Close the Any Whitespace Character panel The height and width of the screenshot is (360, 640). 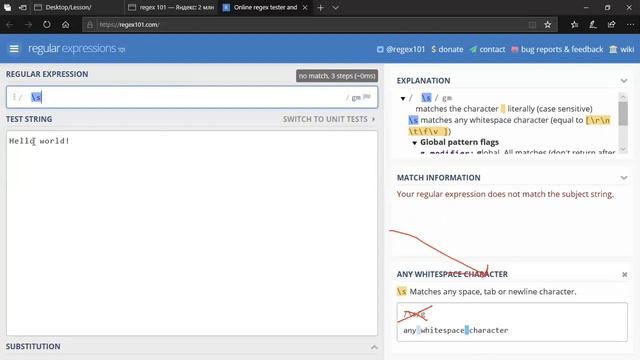point(624,275)
